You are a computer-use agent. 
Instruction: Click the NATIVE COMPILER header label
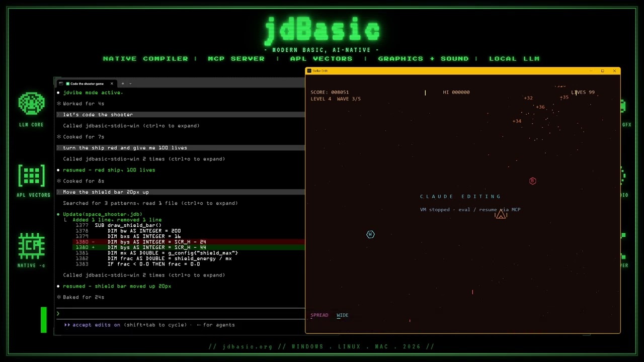145,59
